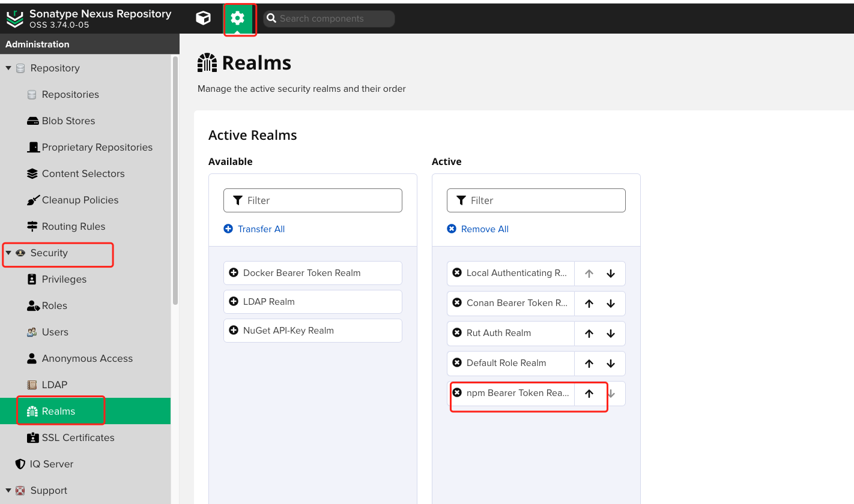The width and height of the screenshot is (854, 504).
Task: Add NuGet API-Key Realm
Action: 234,331
